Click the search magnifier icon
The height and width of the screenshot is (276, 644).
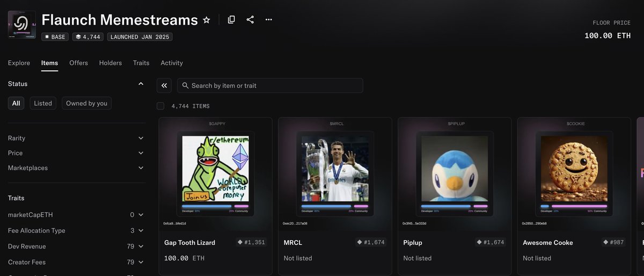(185, 85)
